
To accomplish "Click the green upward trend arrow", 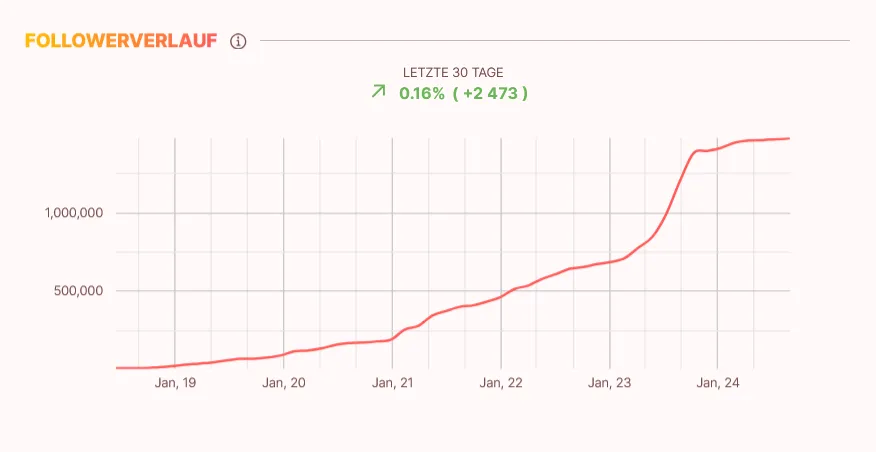I will pos(379,92).
